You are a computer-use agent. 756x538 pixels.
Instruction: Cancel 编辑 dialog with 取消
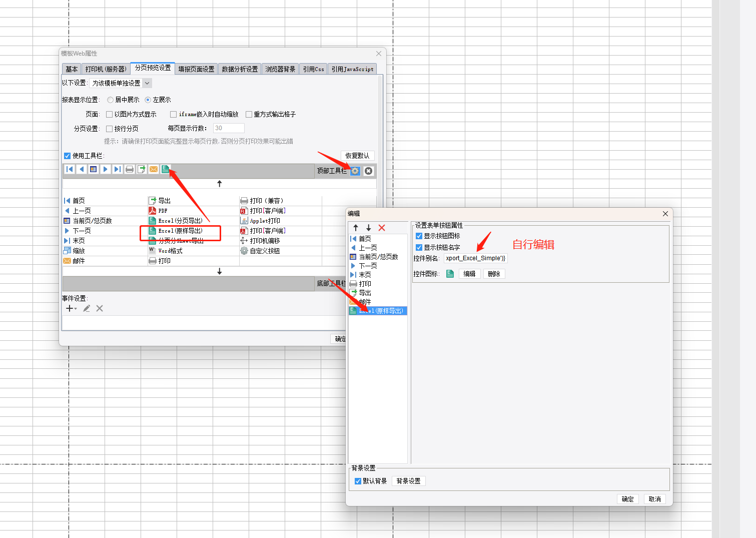pyautogui.click(x=654, y=499)
